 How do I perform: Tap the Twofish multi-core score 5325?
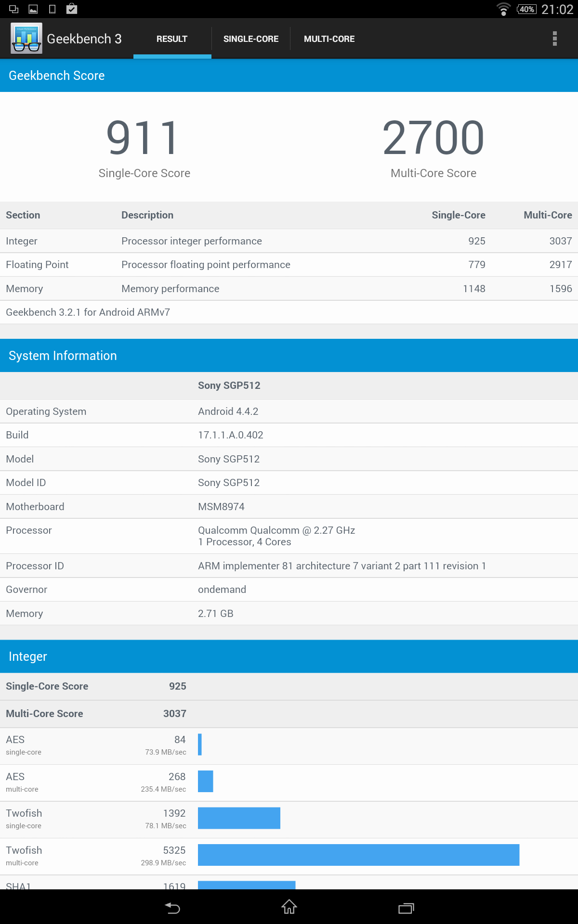click(174, 850)
